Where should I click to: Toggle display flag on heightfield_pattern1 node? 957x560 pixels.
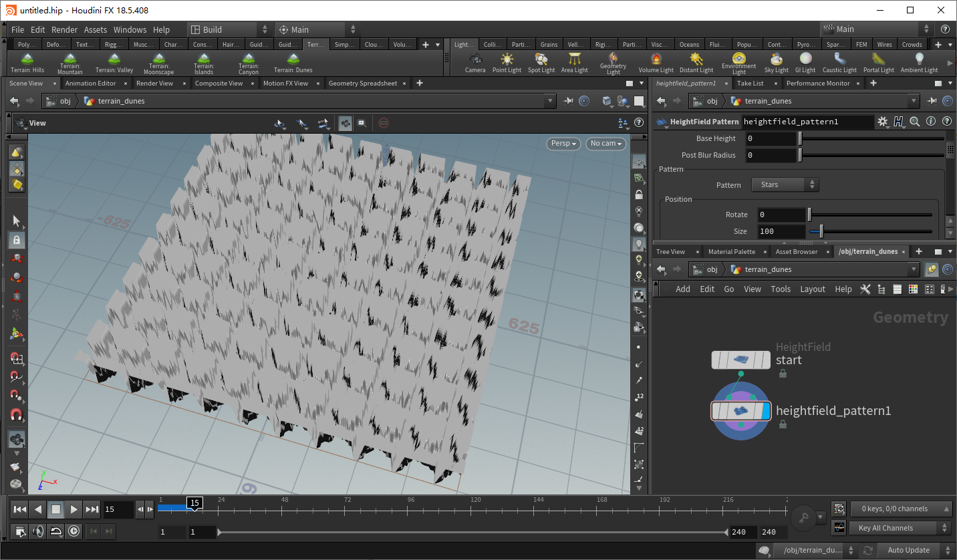(765, 411)
